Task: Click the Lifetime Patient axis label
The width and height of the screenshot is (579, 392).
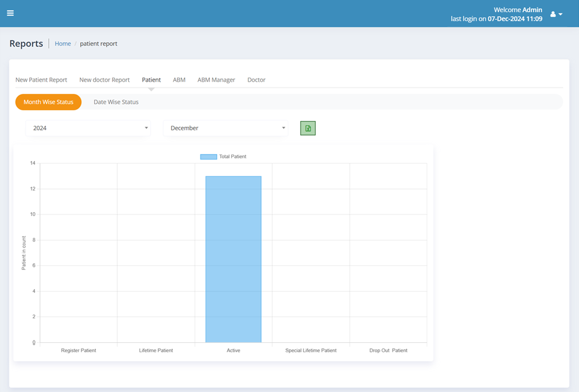Action: pyautogui.click(x=156, y=351)
